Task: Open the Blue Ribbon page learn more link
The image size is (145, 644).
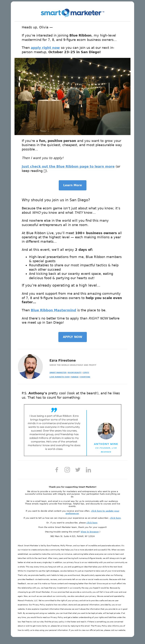Action: pyautogui.click(x=68, y=167)
